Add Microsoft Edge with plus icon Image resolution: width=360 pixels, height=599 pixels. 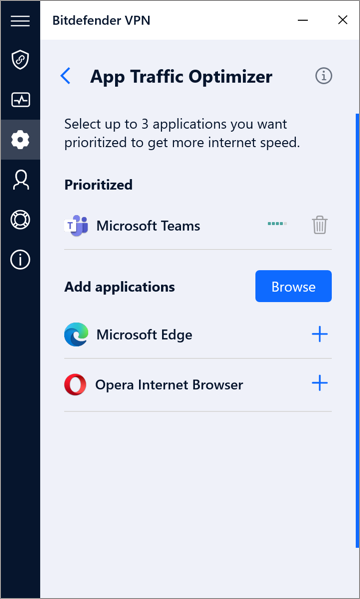coord(319,335)
